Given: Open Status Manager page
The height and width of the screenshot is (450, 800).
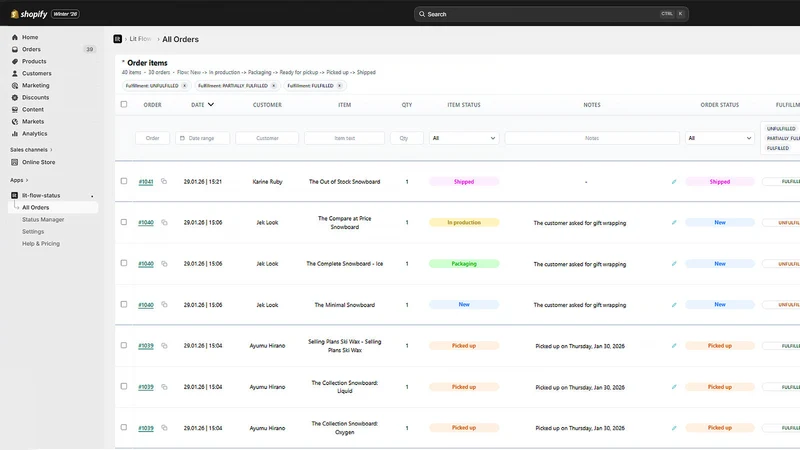Looking at the screenshot, I should (x=43, y=219).
